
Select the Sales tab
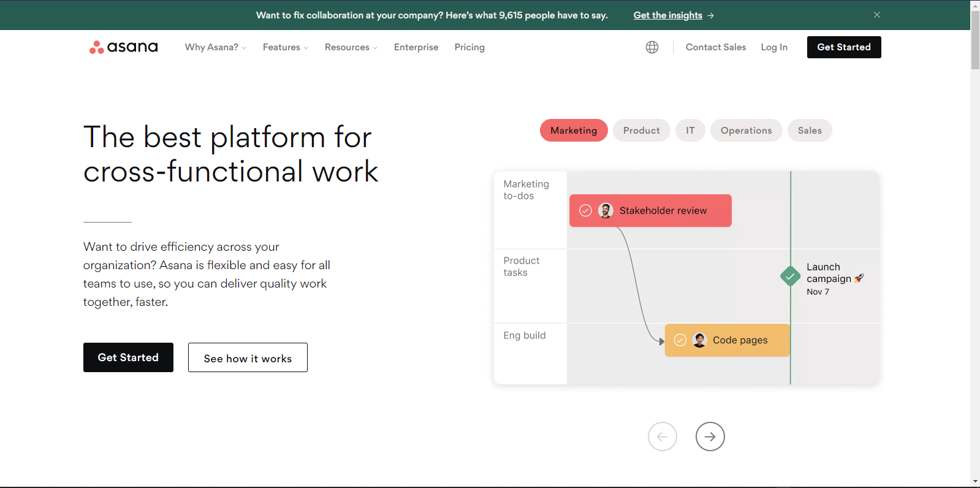(x=810, y=131)
